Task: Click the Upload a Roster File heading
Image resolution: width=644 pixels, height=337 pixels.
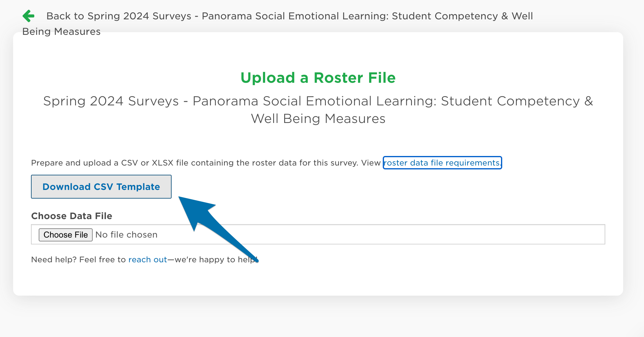Action: click(318, 78)
